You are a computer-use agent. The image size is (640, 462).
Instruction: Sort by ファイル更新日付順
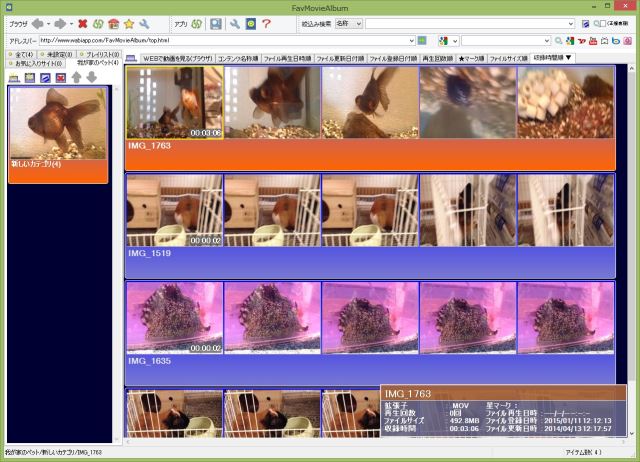pyautogui.click(x=340, y=59)
